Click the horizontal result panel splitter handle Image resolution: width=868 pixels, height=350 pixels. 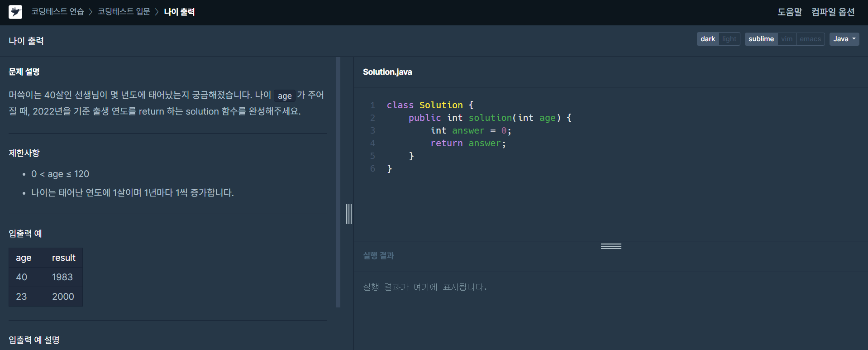tap(611, 246)
